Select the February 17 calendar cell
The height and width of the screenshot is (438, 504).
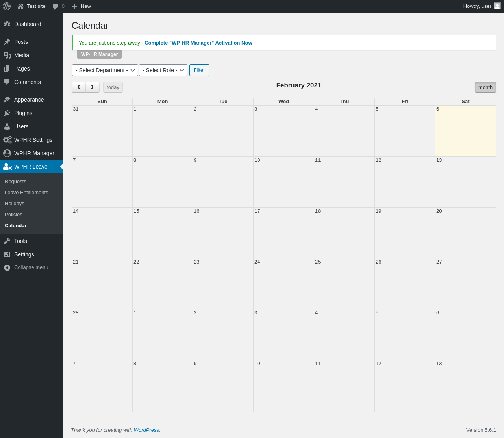(x=283, y=233)
